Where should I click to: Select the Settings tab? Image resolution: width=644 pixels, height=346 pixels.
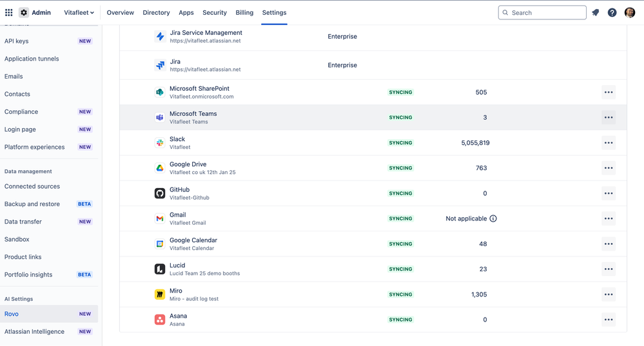tap(275, 13)
